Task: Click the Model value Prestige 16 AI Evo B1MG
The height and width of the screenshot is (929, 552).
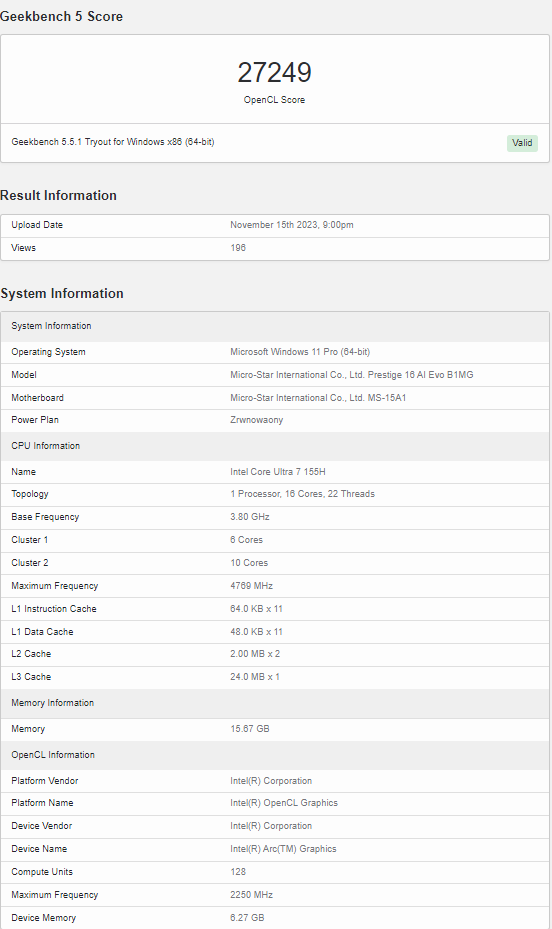Action: (x=352, y=375)
